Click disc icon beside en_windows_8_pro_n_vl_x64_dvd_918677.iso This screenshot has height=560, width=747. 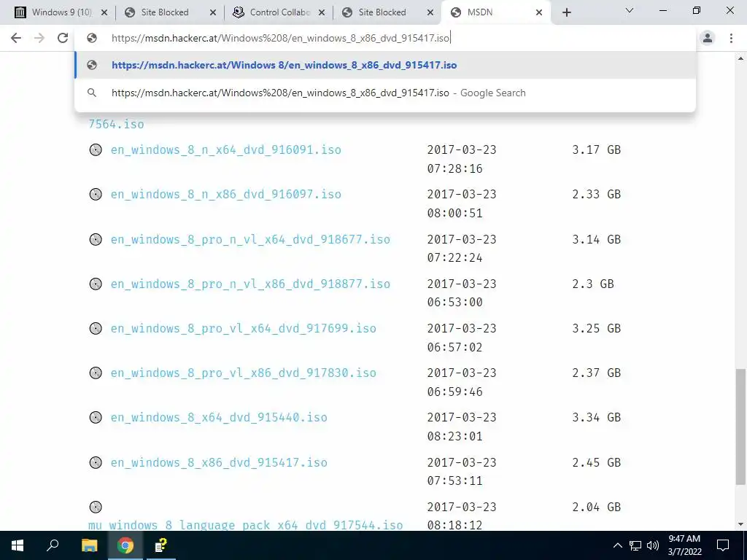click(x=96, y=239)
